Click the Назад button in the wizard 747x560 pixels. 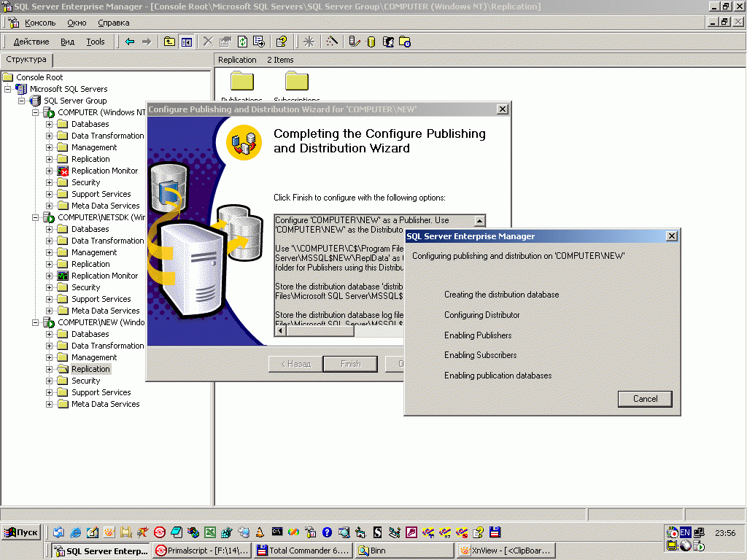tap(295, 364)
